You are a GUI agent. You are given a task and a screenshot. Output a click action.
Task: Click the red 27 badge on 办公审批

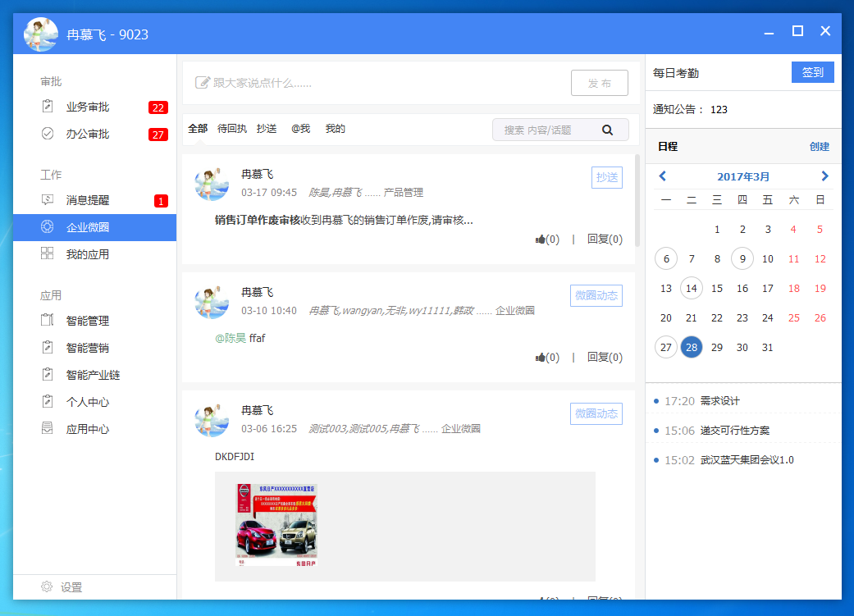[158, 135]
